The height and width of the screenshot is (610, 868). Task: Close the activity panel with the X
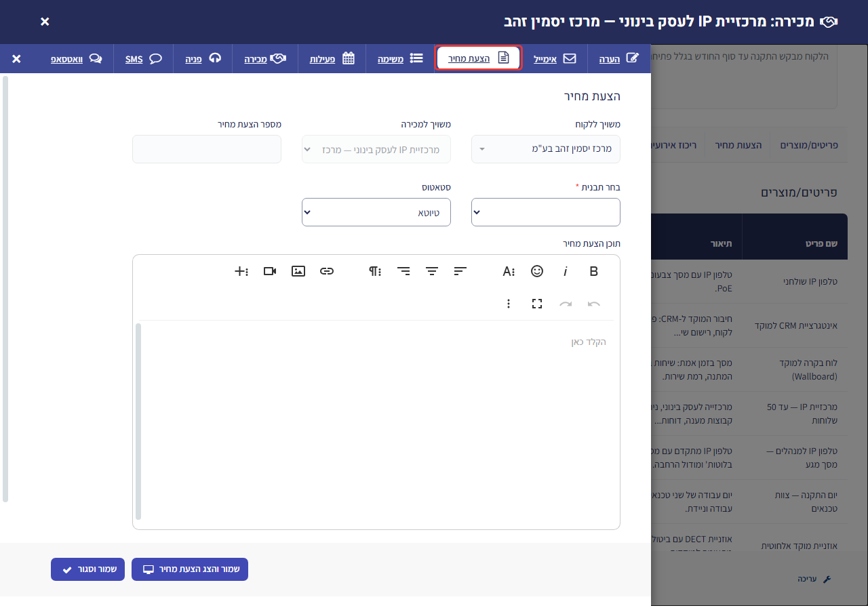point(16,59)
